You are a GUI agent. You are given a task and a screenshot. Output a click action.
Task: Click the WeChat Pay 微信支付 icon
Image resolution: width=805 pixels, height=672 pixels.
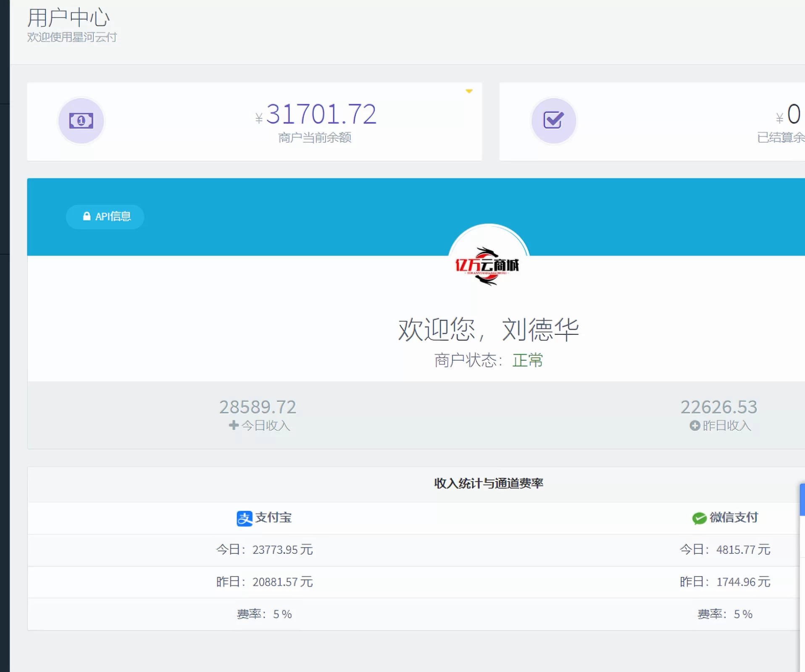[x=698, y=518]
